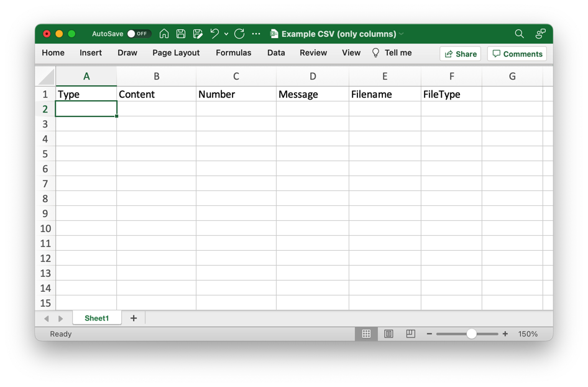Click the next sheet arrow
Screen dimensions: 588x387
click(60, 319)
